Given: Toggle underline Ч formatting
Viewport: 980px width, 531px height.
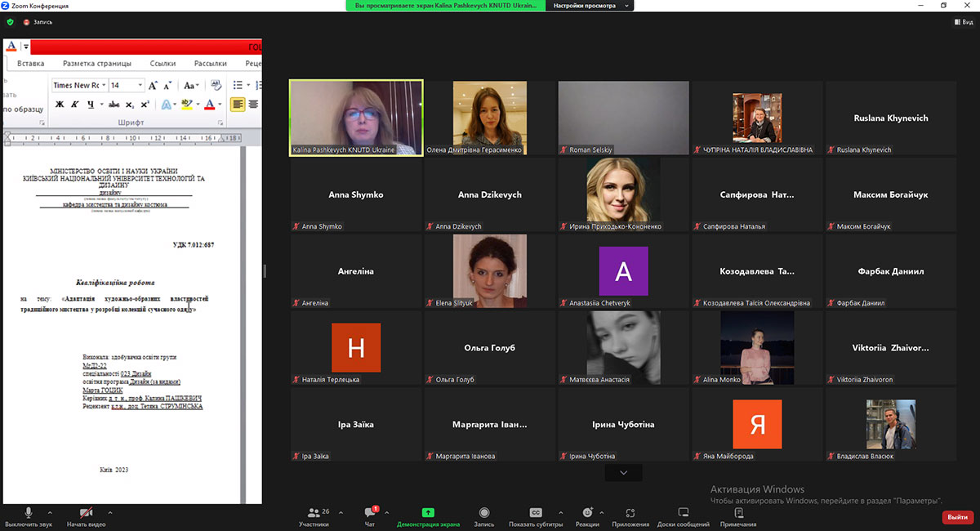Looking at the screenshot, I should coord(89,105).
